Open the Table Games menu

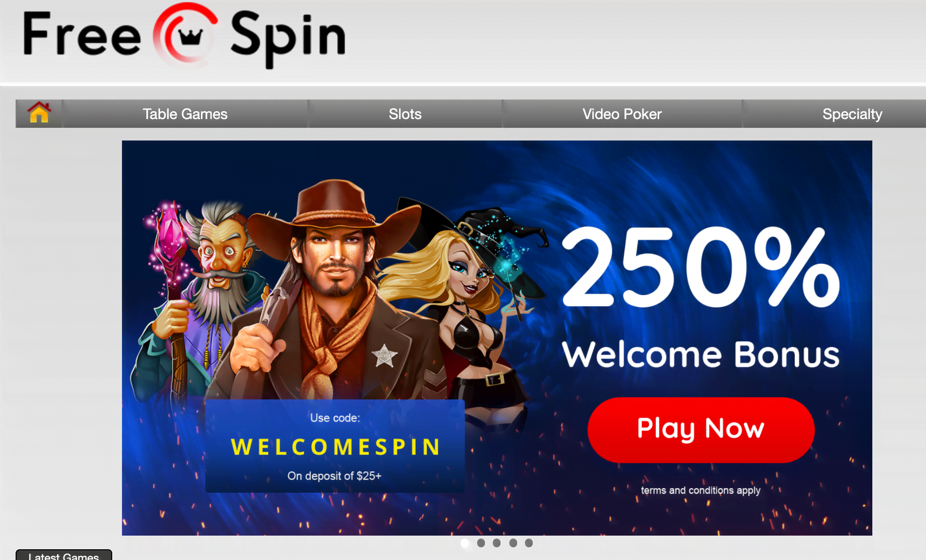[185, 114]
